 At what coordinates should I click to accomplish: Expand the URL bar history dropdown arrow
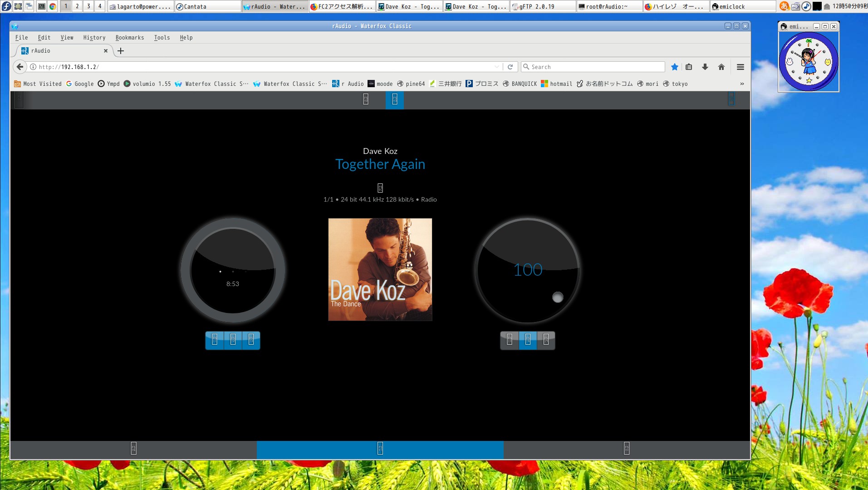point(497,67)
